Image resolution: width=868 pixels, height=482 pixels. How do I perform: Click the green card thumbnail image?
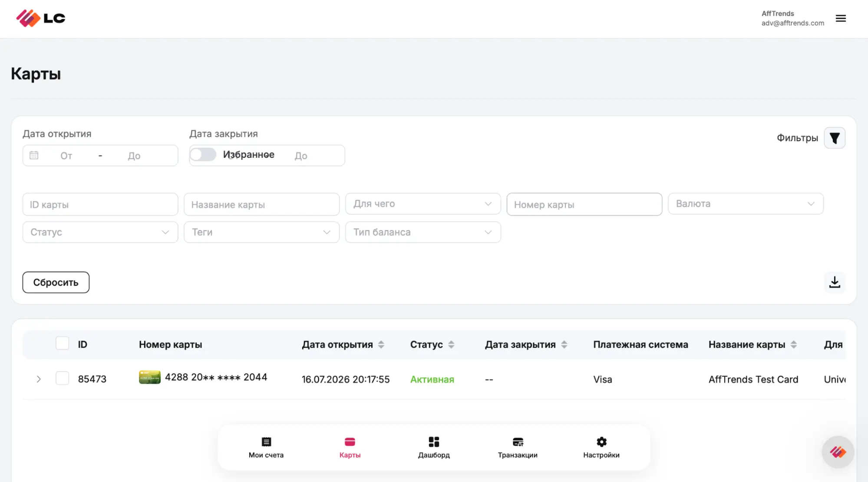(150, 377)
